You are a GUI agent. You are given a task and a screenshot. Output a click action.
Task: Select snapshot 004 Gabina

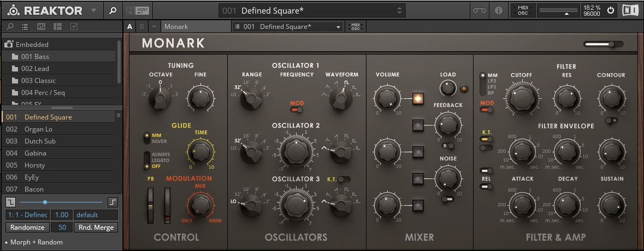pos(58,153)
